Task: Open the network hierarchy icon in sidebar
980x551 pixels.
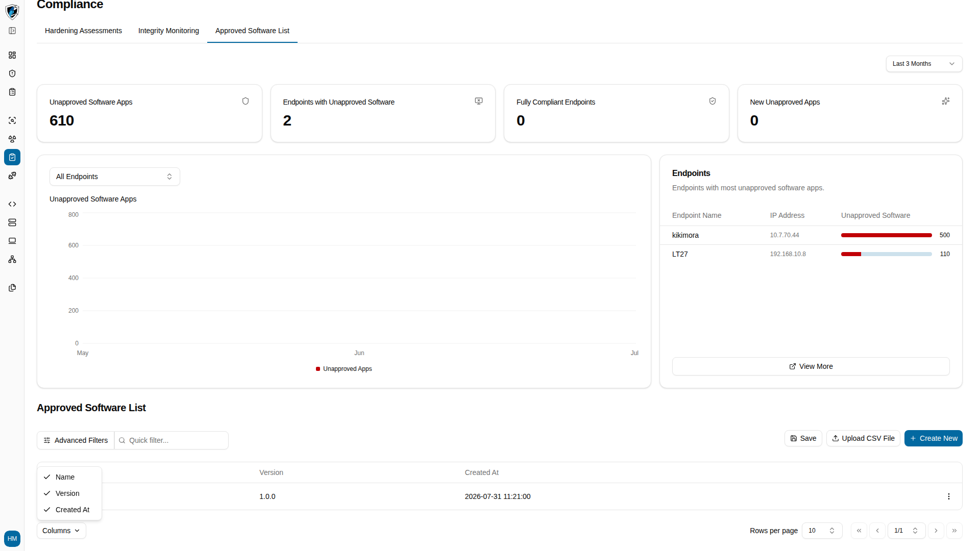Action: click(12, 259)
